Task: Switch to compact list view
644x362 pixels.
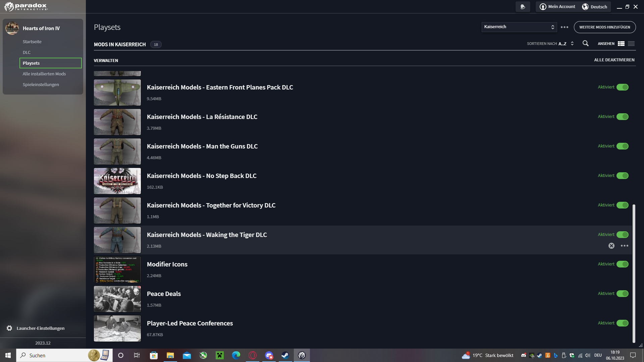Action: [632, 44]
